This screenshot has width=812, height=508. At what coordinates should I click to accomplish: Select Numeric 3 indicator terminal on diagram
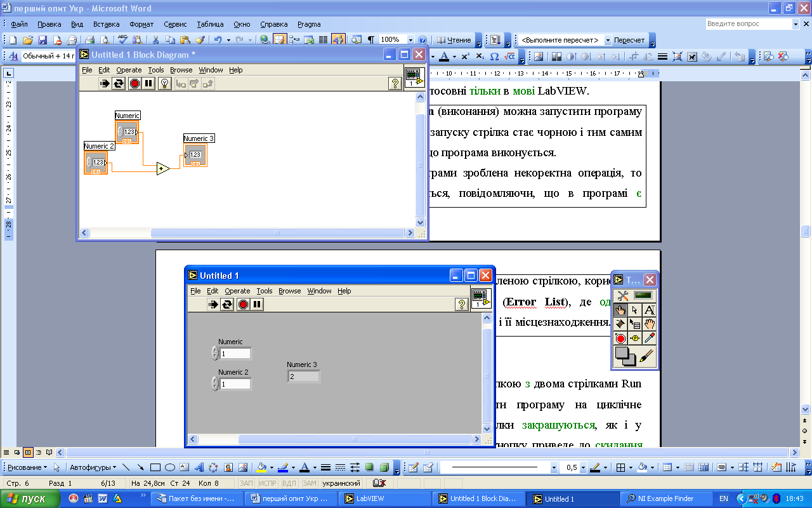pyautogui.click(x=195, y=155)
